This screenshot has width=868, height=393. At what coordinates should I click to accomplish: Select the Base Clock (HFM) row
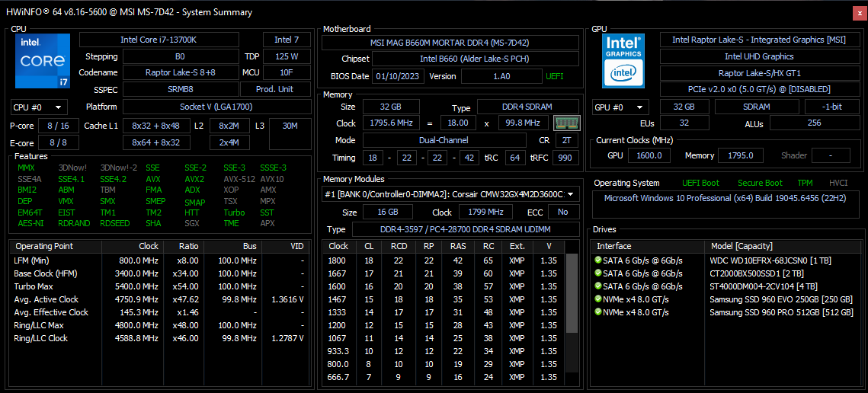pyautogui.click(x=160, y=273)
